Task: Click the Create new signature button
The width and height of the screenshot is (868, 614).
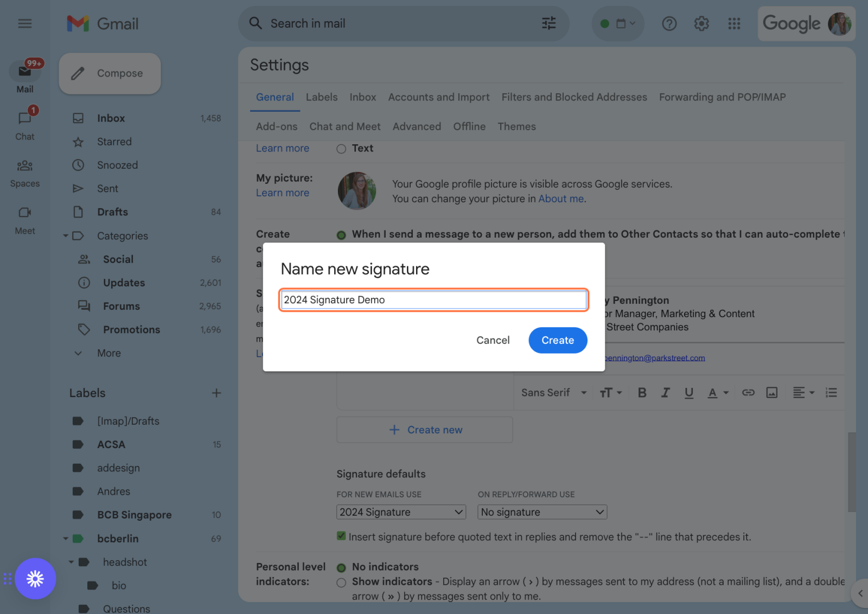Action: point(425,430)
